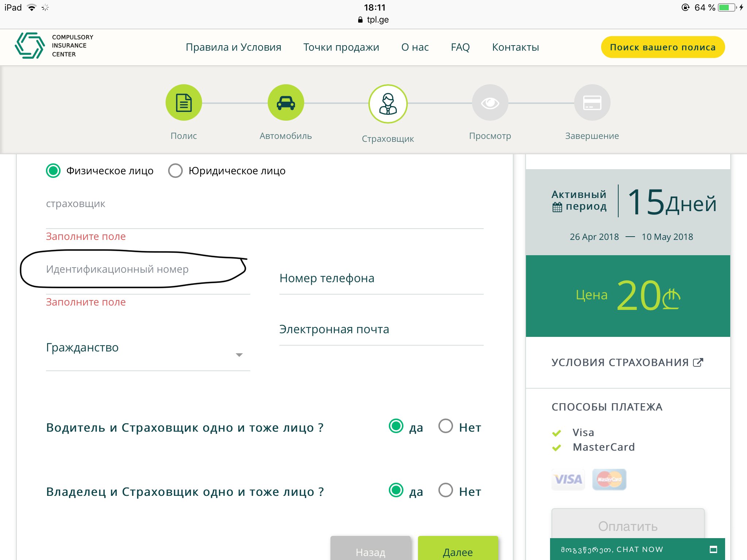Choose Нет for Владелец и Страховщик question
Screen dimensions: 747x560
pos(446,490)
